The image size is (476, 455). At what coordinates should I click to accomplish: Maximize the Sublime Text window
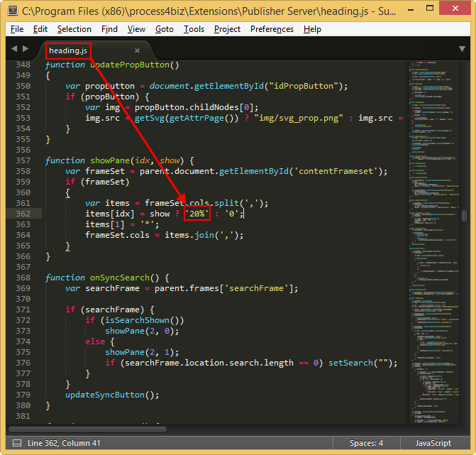(x=430, y=9)
